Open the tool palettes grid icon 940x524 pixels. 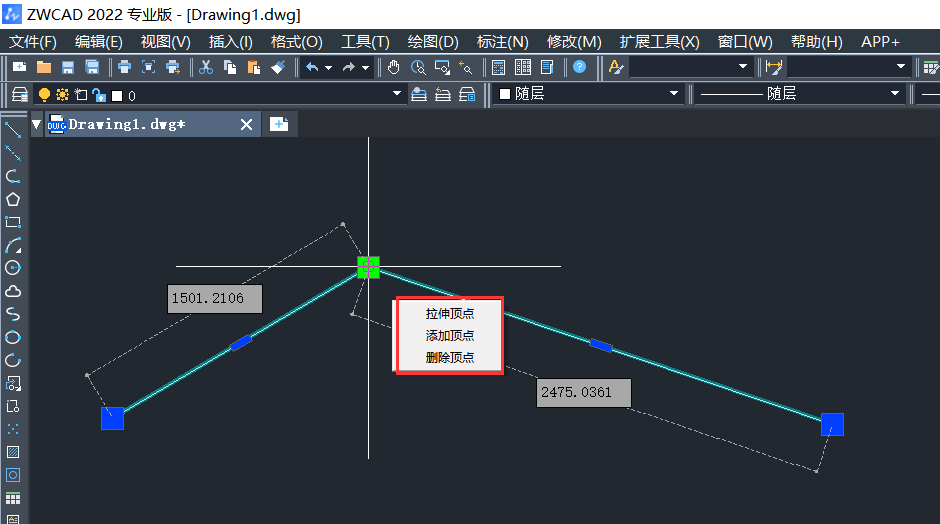(x=523, y=67)
